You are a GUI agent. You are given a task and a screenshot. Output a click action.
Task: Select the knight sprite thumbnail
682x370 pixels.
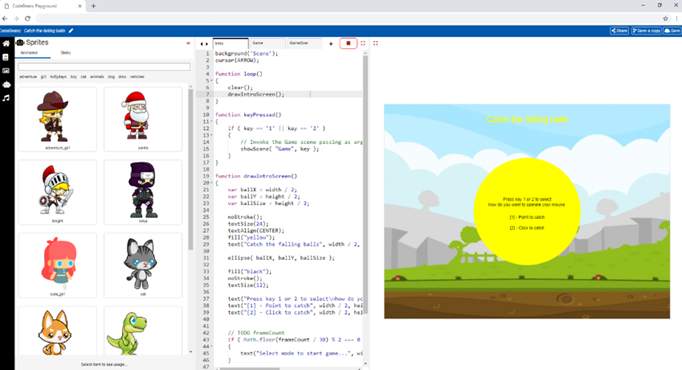[x=57, y=192]
